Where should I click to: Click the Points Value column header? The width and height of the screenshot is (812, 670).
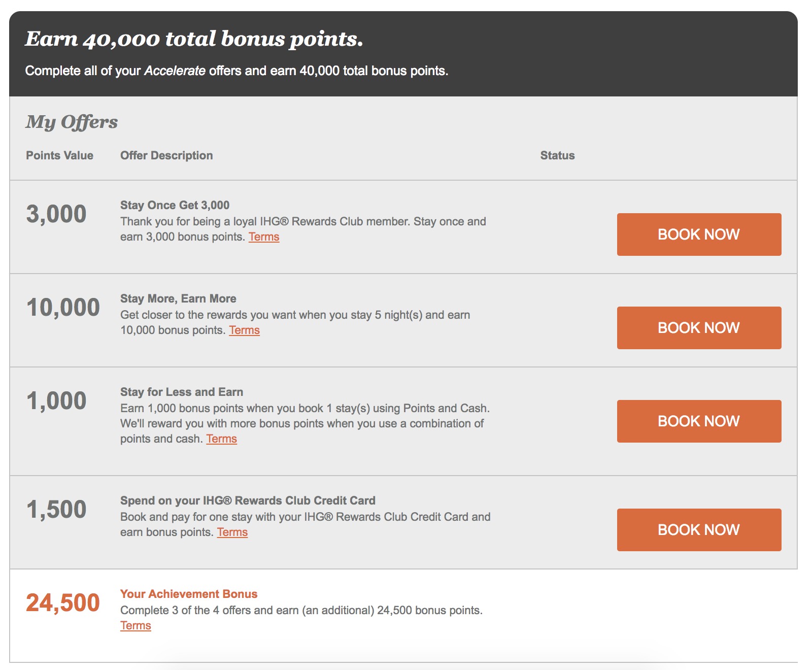click(x=59, y=156)
